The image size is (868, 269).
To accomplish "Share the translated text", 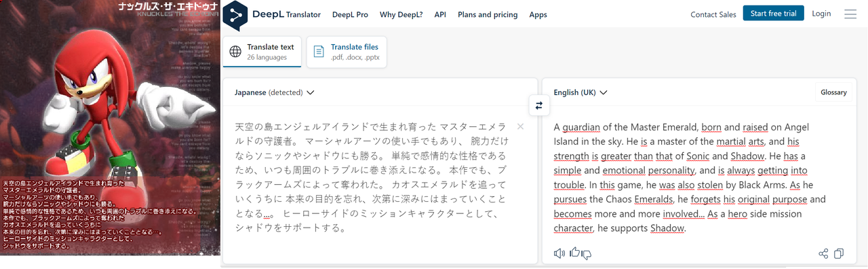I will click(x=823, y=253).
